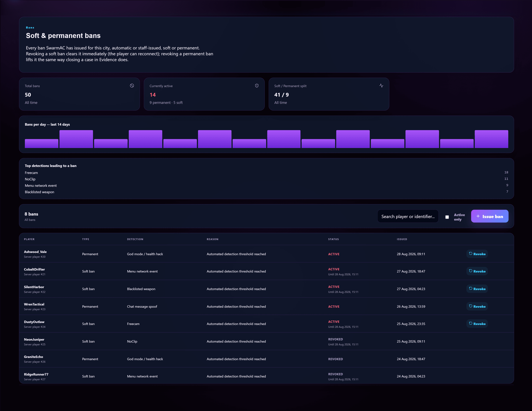Screen dimensions: 532x411
Task: Click the last bar in Bans per day chart
Action: (x=491, y=139)
